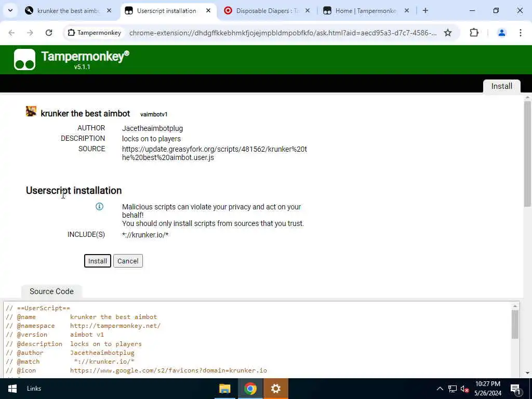Click the muted volume tray icon
The height and width of the screenshot is (399, 532).
464,389
